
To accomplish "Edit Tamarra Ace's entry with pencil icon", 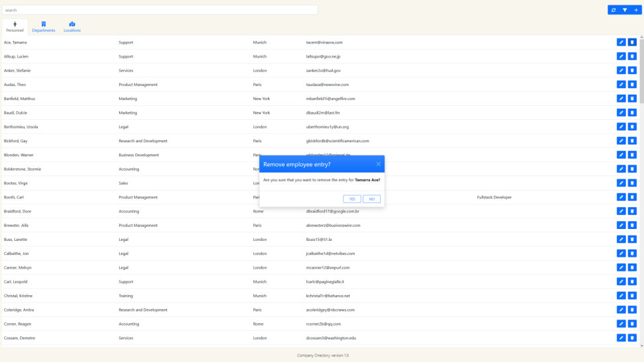I will (x=621, y=42).
